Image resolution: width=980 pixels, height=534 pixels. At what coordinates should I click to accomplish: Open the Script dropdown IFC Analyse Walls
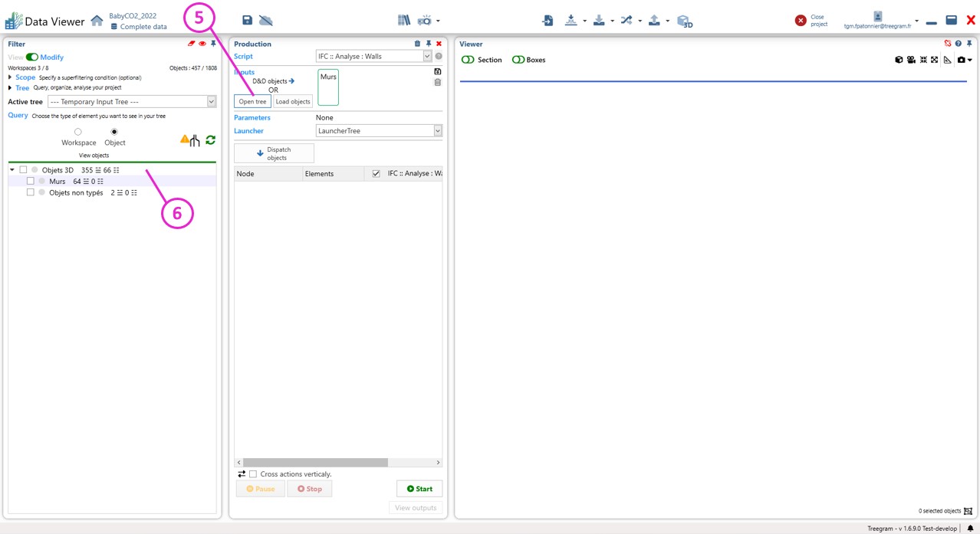coord(427,57)
